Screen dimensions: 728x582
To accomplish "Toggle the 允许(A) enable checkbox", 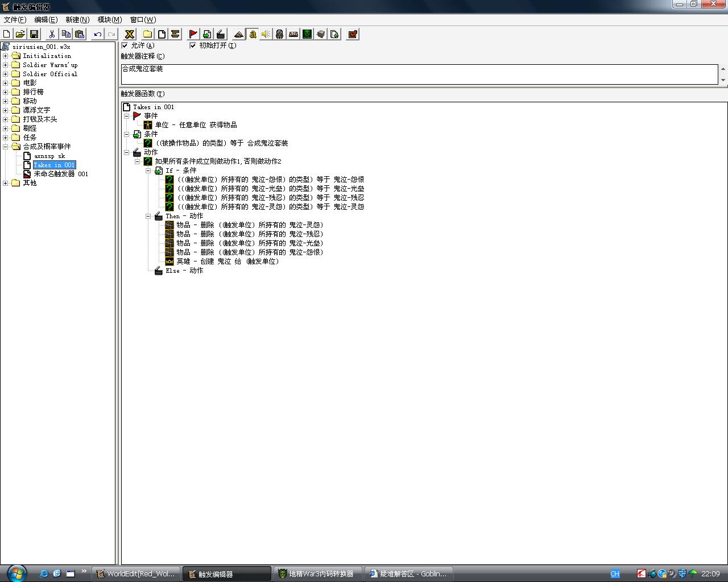I will [x=125, y=45].
